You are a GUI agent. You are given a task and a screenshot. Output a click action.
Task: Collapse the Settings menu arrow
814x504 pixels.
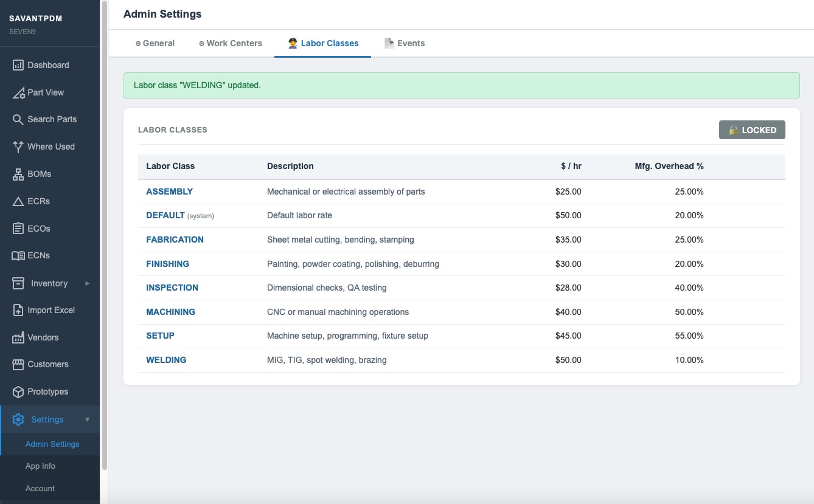(x=87, y=419)
